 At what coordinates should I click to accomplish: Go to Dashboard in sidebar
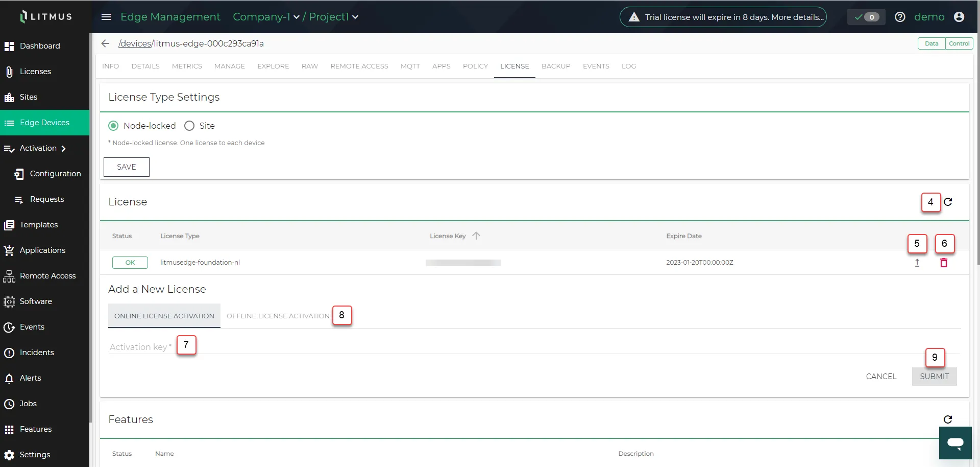tap(44, 46)
